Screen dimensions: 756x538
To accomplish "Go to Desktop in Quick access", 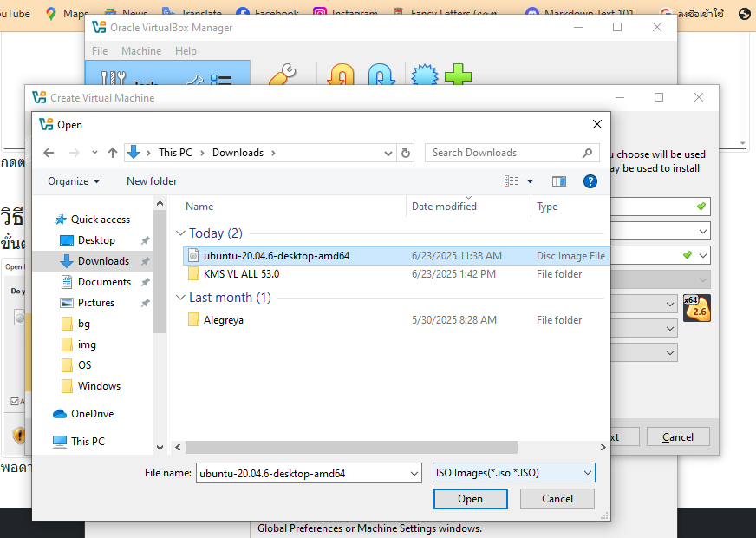I will 96,240.
